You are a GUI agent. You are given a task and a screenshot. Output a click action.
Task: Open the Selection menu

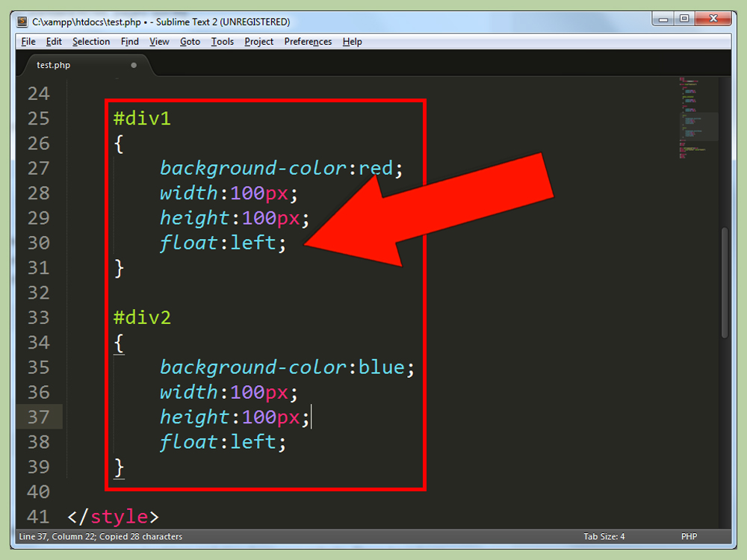(x=91, y=41)
